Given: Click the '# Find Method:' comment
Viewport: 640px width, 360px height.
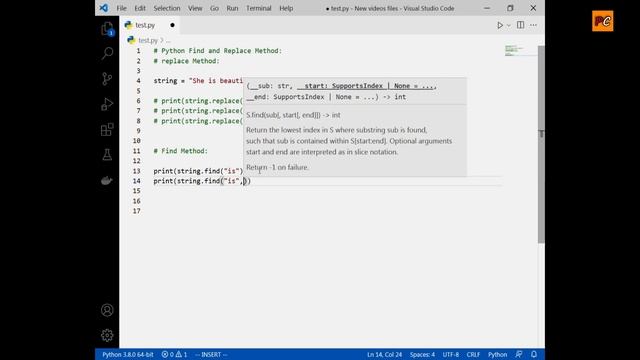Looking at the screenshot, I should click(180, 151).
